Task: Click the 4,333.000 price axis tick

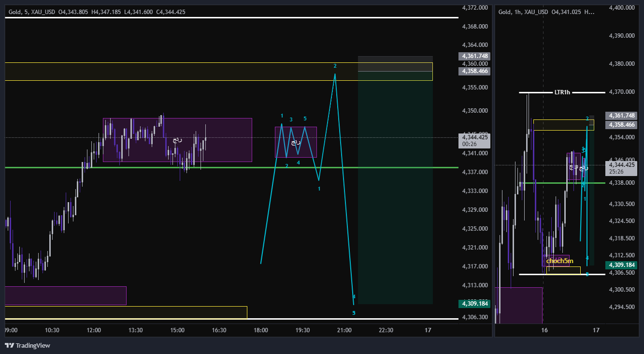Action: (475, 191)
